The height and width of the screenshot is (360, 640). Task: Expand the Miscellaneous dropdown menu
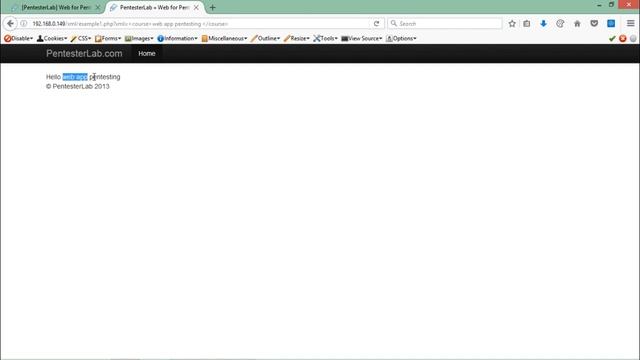click(224, 38)
